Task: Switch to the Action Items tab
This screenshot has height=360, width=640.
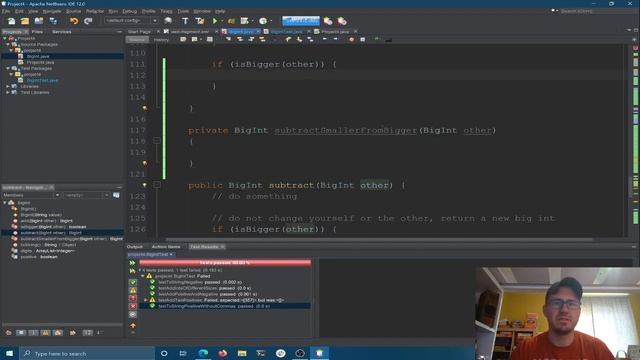Action: tap(166, 247)
